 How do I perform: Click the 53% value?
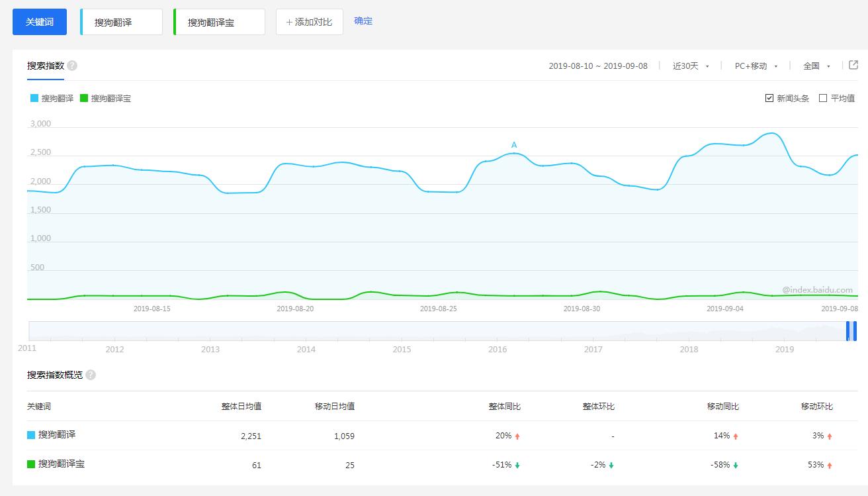[x=816, y=465]
